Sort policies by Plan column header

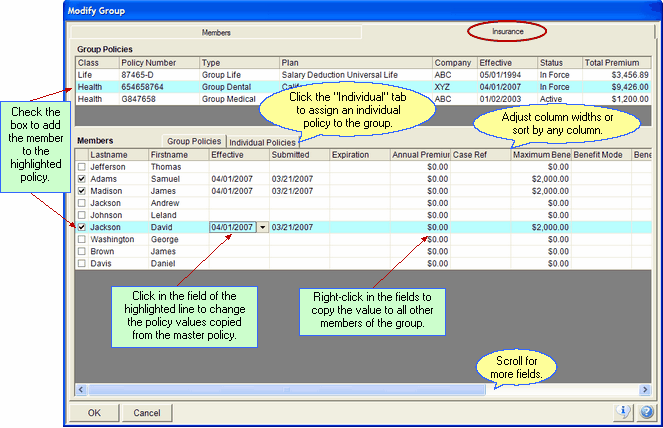tap(356, 63)
